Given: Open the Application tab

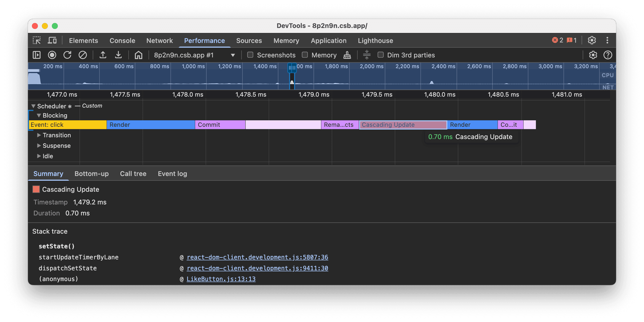Looking at the screenshot, I should tap(328, 41).
